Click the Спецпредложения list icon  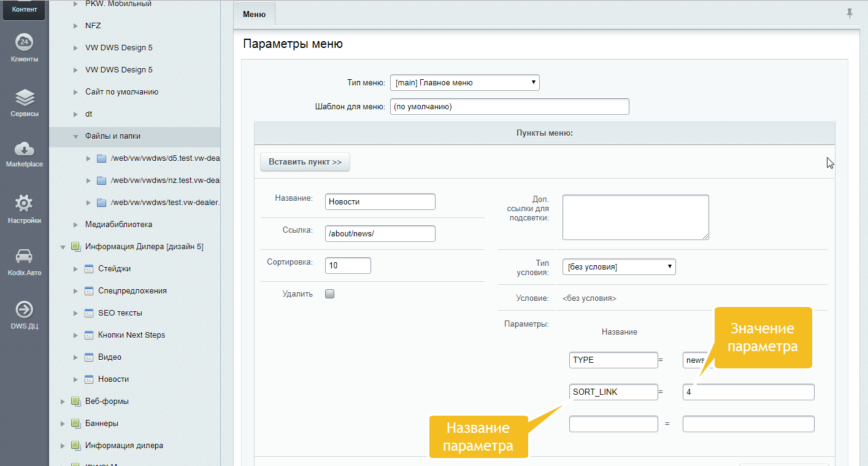(88, 291)
